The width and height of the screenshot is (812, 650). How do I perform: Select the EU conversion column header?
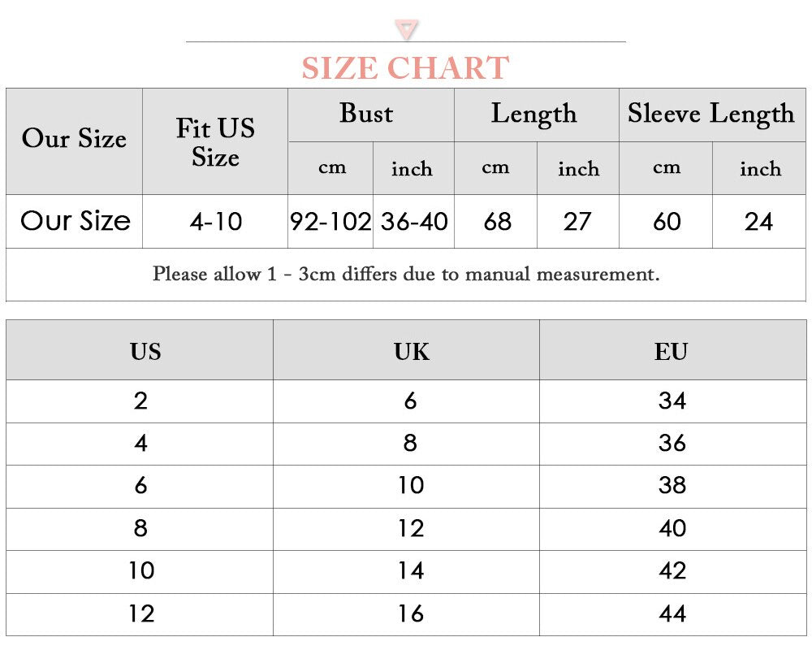[672, 351]
